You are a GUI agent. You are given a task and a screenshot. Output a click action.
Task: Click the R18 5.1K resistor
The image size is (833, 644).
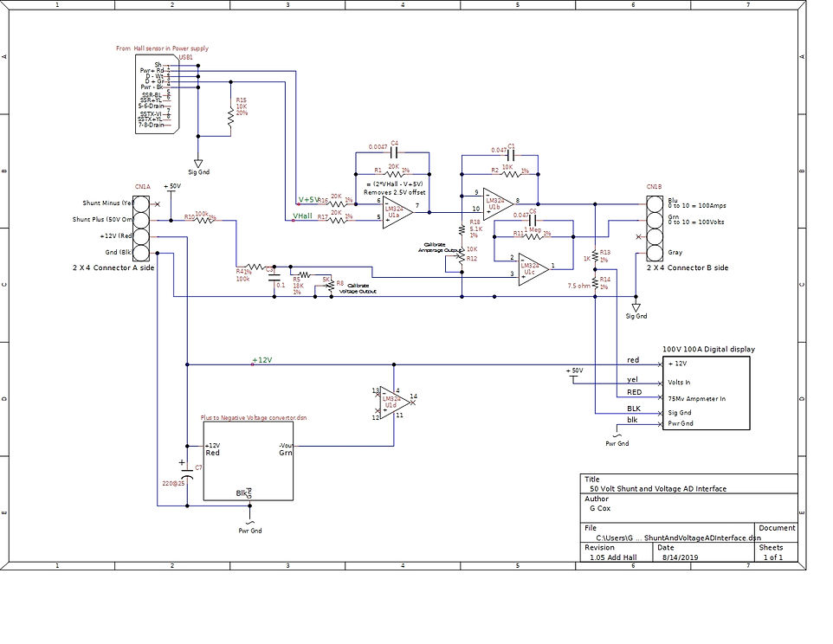point(462,230)
